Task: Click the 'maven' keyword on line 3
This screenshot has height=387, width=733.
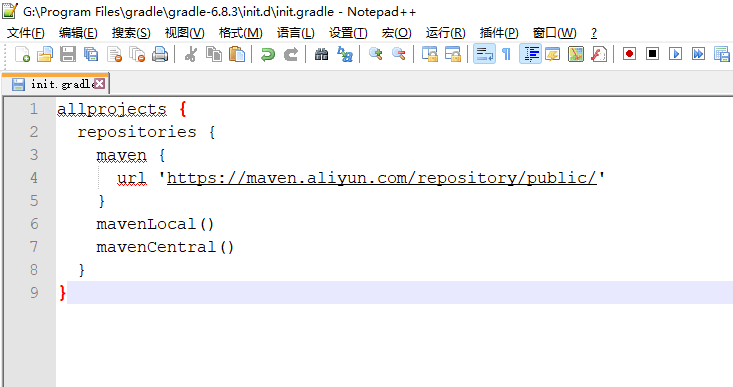Action: coord(122,155)
